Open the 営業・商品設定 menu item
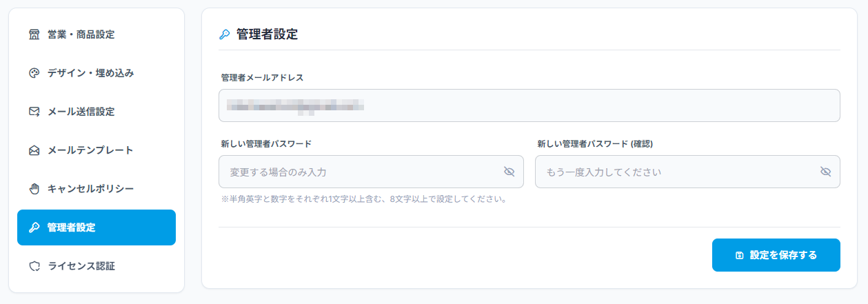 (97, 34)
